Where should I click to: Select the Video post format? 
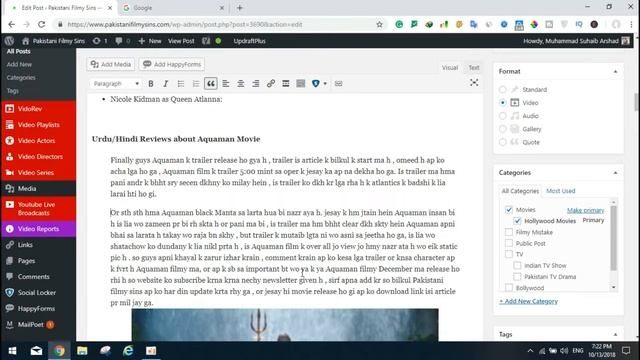(503, 102)
